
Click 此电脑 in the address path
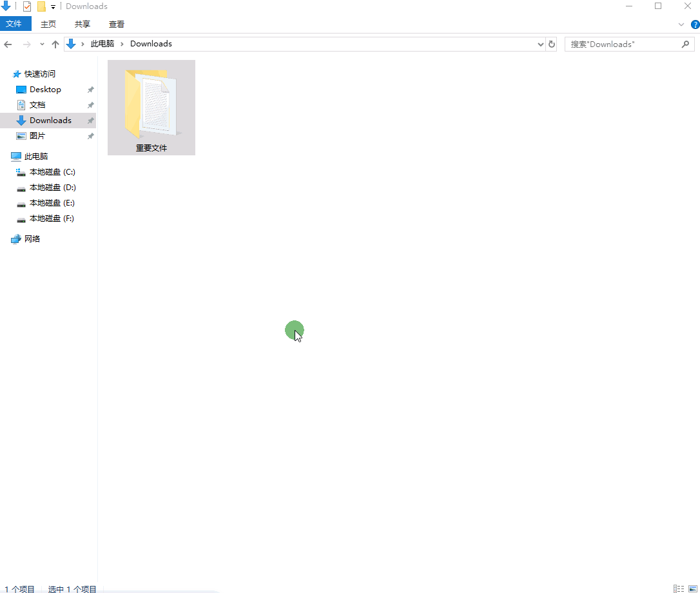click(x=102, y=44)
